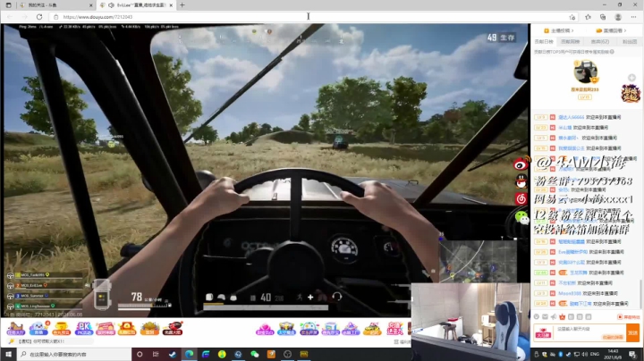Switch to the 我的关注 斗鱼 tab
644x361 pixels.
tap(55, 5)
